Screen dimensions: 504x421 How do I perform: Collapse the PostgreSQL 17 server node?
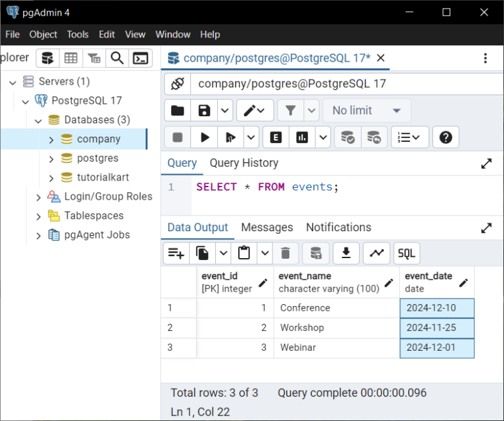coord(26,102)
